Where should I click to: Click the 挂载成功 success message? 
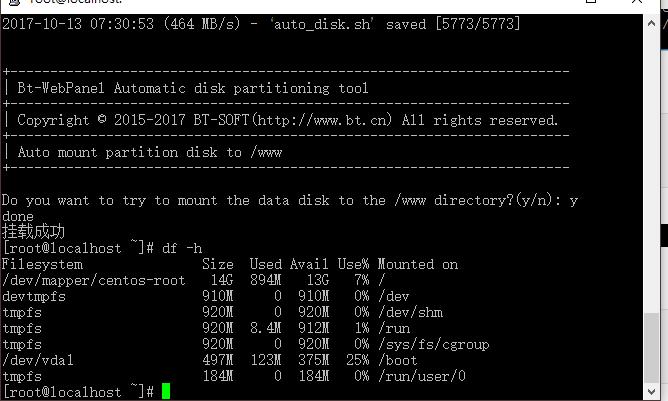coord(33,232)
